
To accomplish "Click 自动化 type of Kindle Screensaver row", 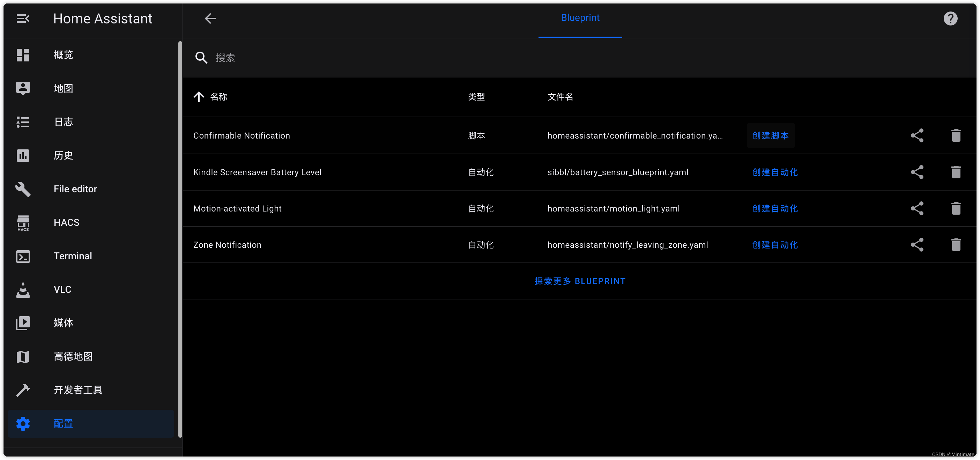I will 481,172.
